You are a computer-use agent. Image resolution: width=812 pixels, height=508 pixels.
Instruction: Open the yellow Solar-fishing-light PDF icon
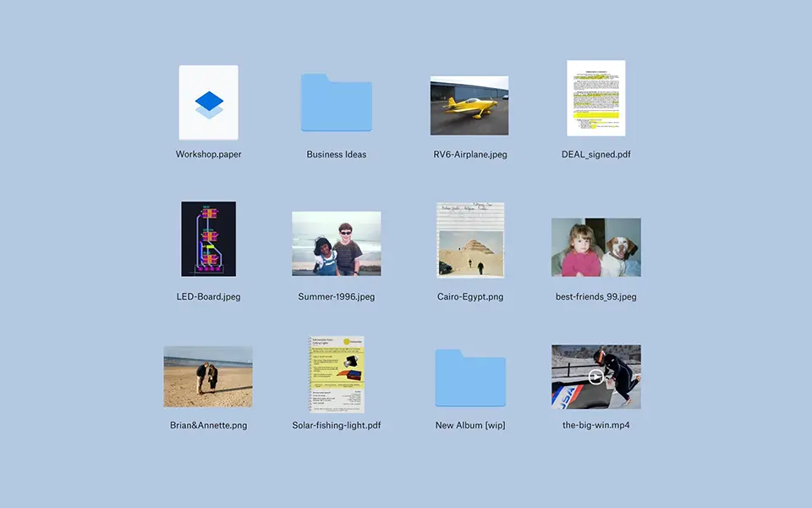tap(336, 374)
